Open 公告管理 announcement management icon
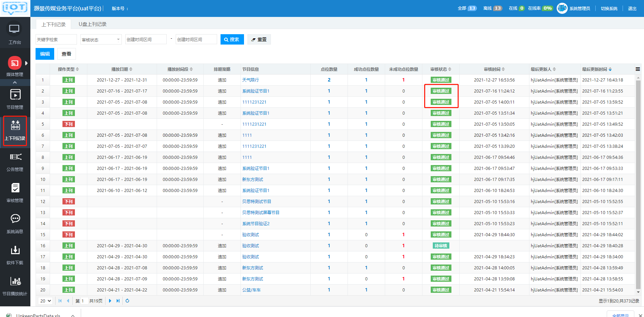 point(15,157)
